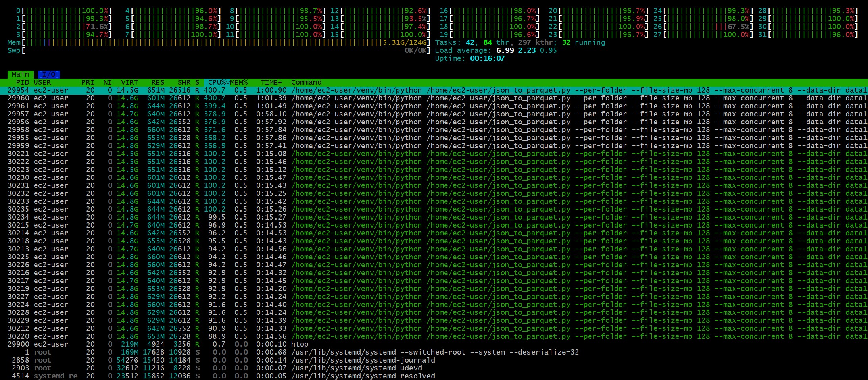The width and height of the screenshot is (868, 380).
Task: Select the systemd-journald process row
Action: pyautogui.click(x=434, y=360)
